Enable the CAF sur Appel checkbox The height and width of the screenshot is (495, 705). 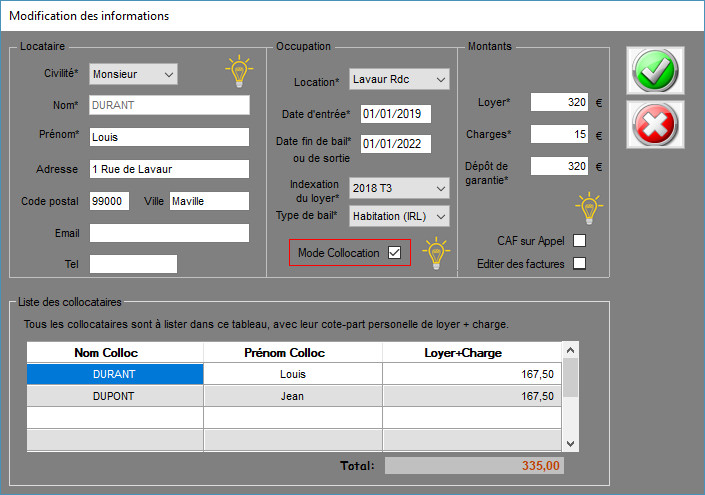pos(579,241)
